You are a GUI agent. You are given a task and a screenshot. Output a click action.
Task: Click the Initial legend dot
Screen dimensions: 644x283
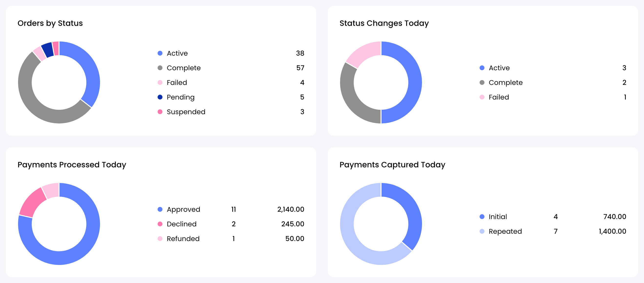click(482, 217)
